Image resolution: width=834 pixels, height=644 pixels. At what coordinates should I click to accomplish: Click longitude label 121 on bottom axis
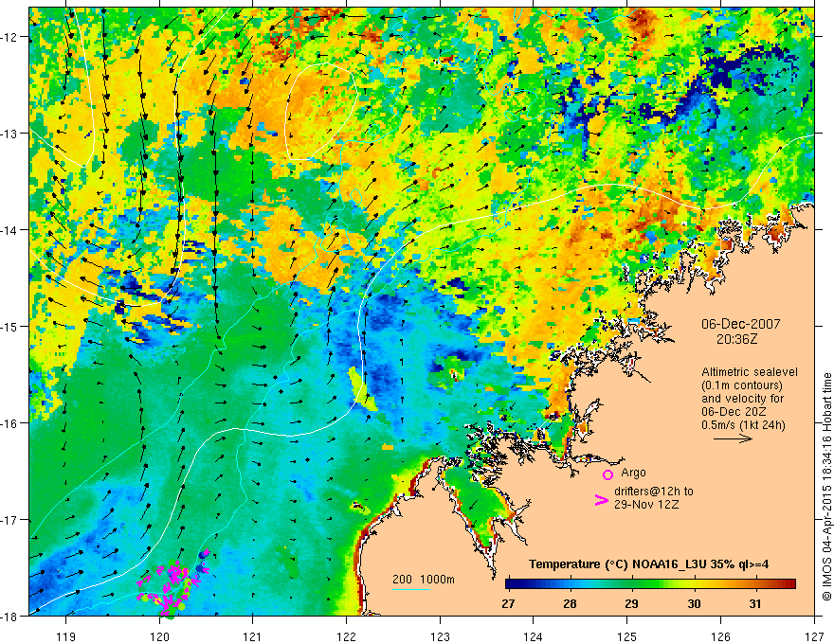[x=253, y=636]
